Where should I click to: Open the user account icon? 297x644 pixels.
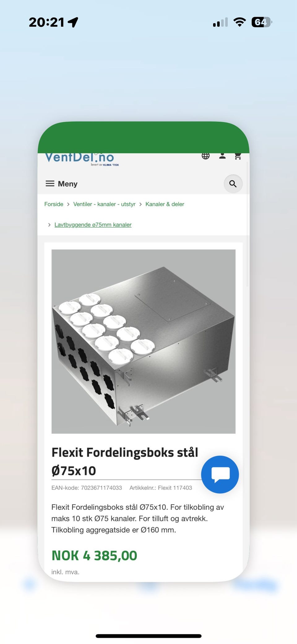[x=222, y=156]
